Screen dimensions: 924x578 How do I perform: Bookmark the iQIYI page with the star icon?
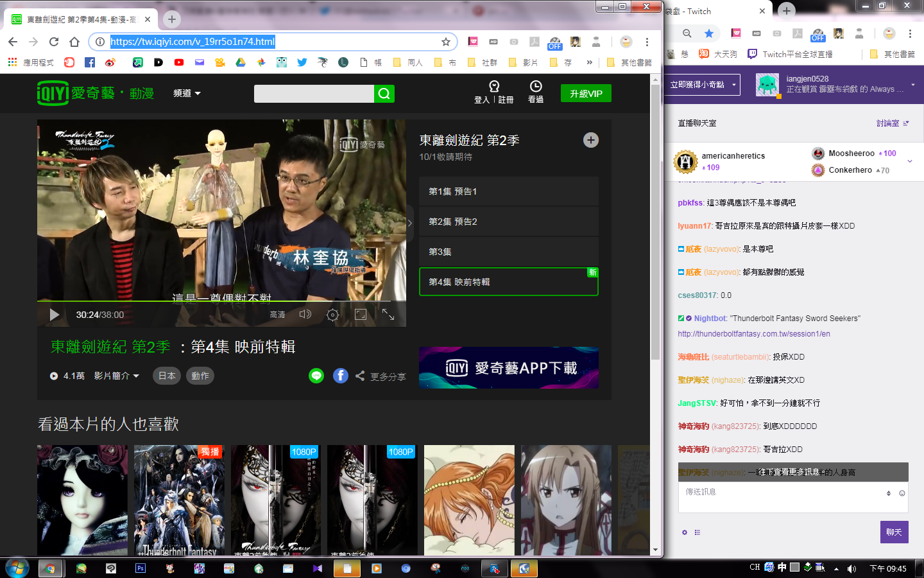(446, 42)
